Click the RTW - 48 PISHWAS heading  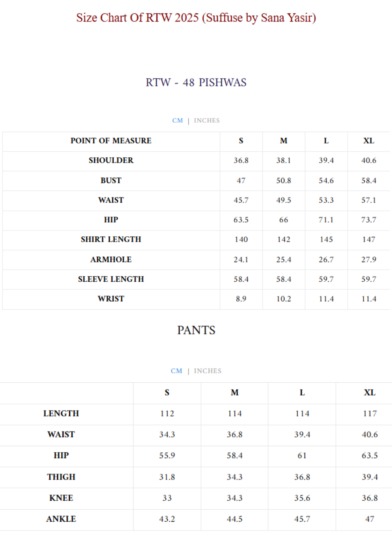coord(196,82)
